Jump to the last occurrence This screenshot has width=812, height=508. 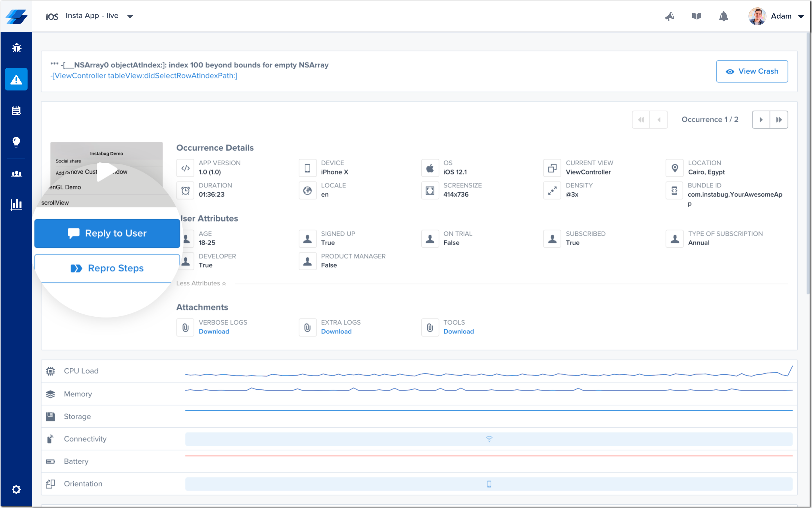[779, 120]
